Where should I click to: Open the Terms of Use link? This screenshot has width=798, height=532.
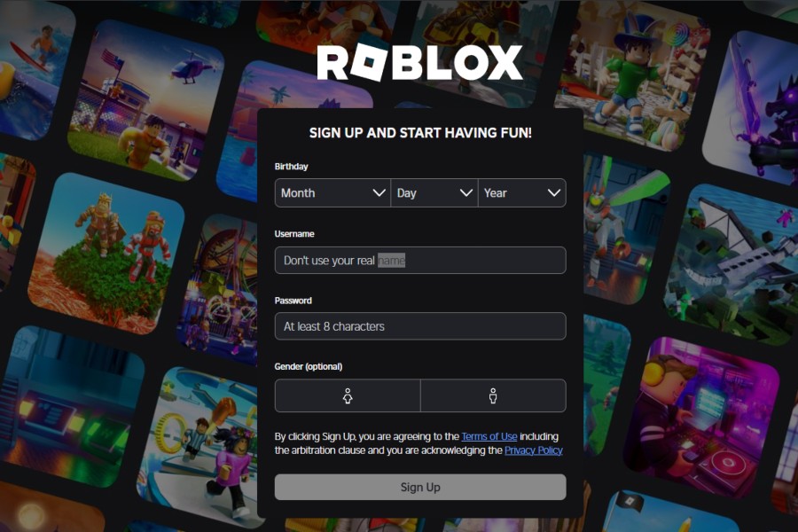[x=489, y=436]
